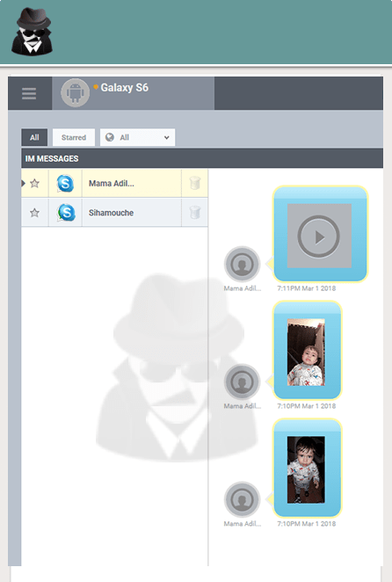Image resolution: width=392 pixels, height=582 pixels.
Task: Star the Sihamouche conversation
Action: [x=34, y=213]
